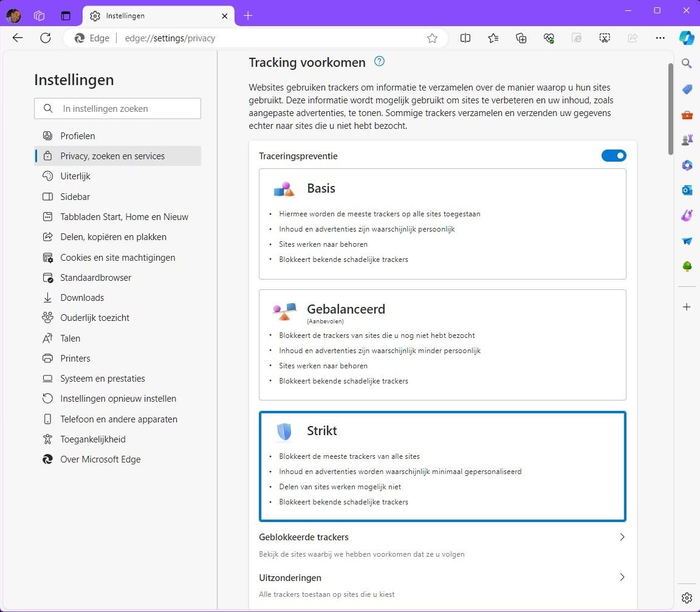Go to Cookies en site machtigingen
The image size is (700, 612).
pyautogui.click(x=117, y=258)
